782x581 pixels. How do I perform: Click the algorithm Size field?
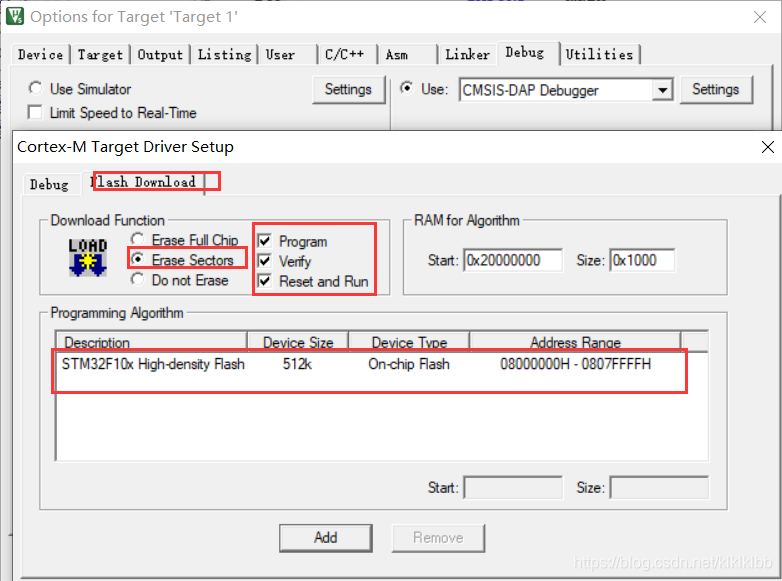[659, 487]
